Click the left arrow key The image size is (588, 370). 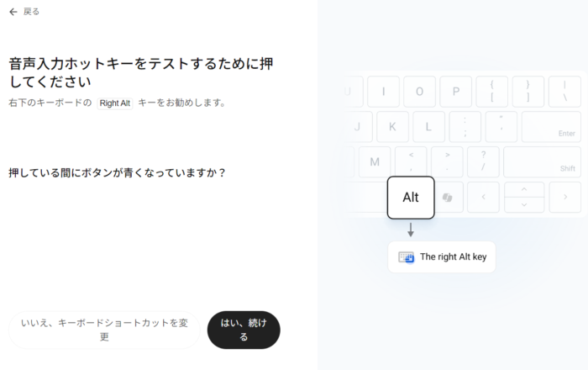tap(483, 198)
